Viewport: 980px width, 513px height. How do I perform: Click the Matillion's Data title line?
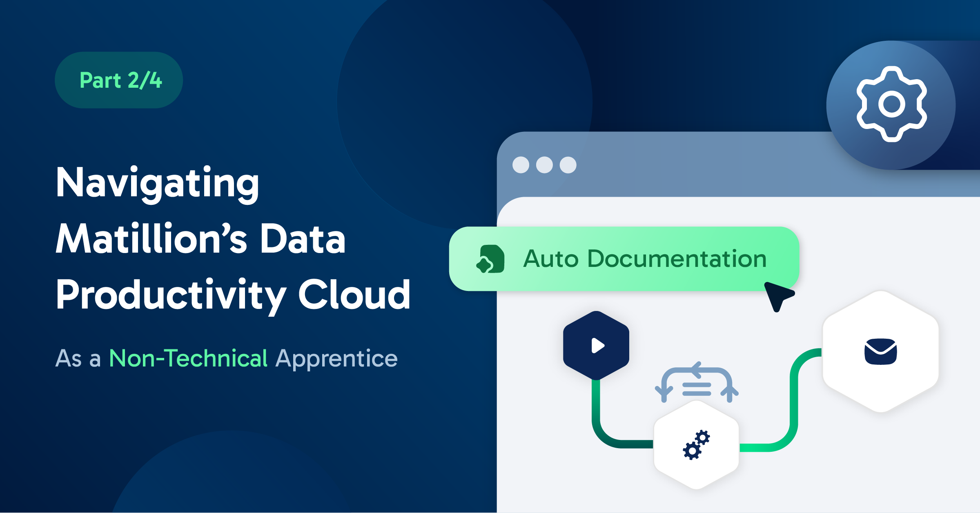pos(200,239)
